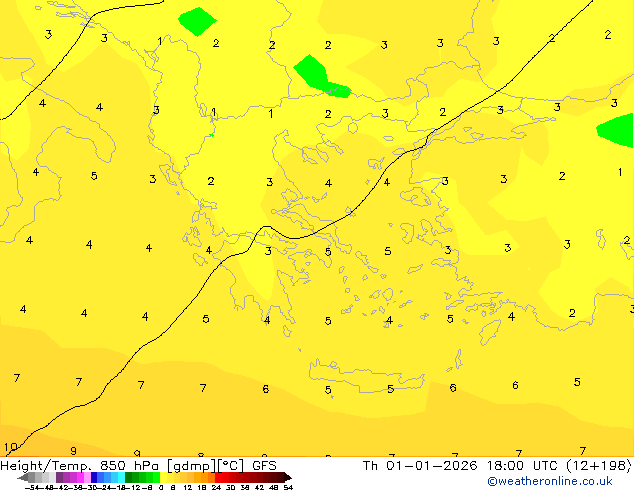This screenshot has height=490, width=634.
Task: Click the green cold patch on right map edge
Action: pos(616,130)
